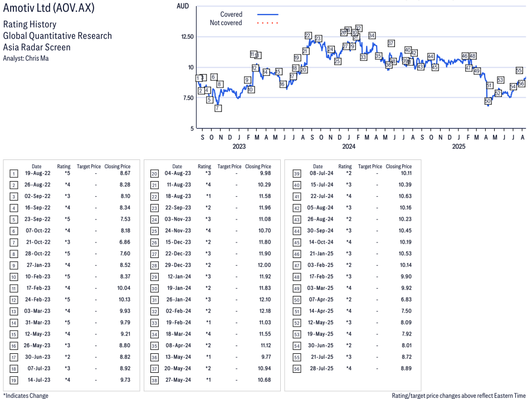Click chart marker 25 on the chart
This screenshot has height=399, width=532.
click(337, 61)
